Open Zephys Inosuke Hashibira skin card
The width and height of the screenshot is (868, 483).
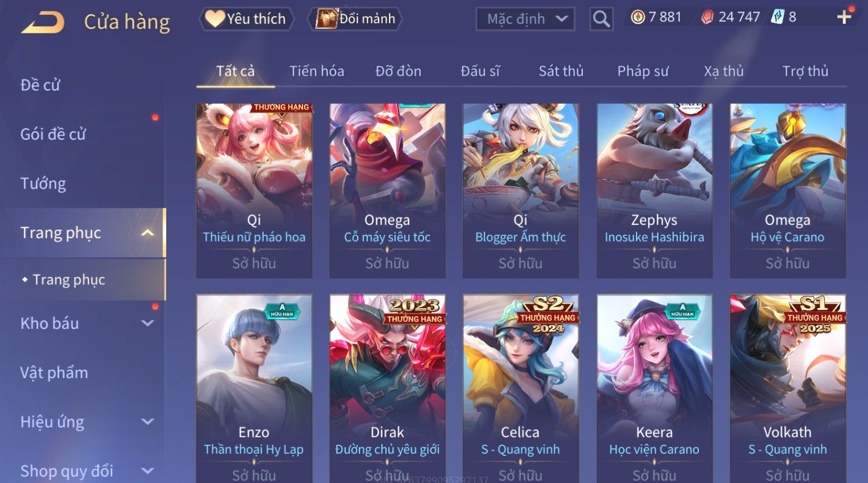(x=654, y=190)
